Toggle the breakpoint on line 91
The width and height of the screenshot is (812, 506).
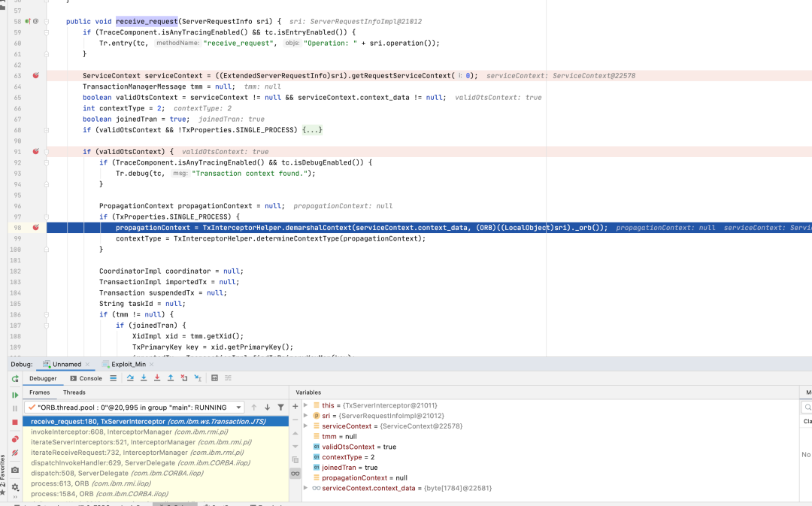tap(35, 152)
